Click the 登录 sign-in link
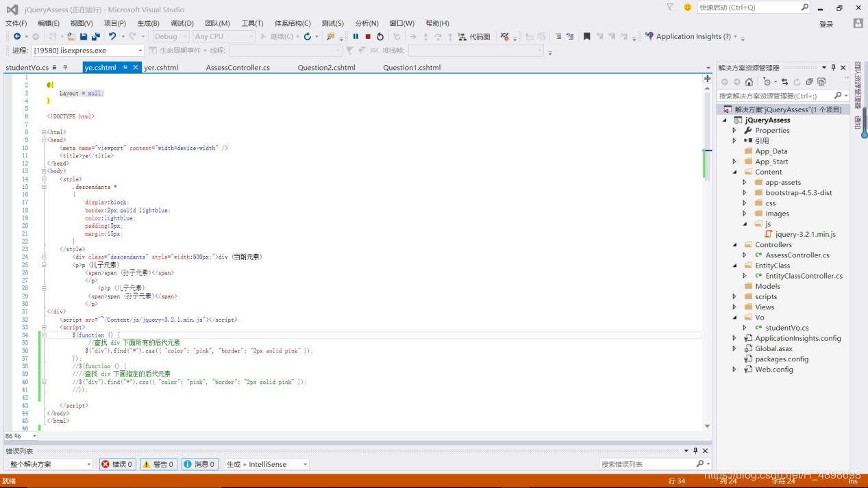The height and width of the screenshot is (488, 868). [x=826, y=24]
